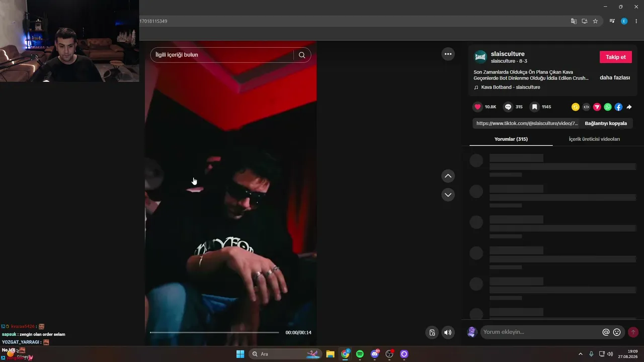Go to the next video
This screenshot has width=644, height=362.
tap(448, 195)
